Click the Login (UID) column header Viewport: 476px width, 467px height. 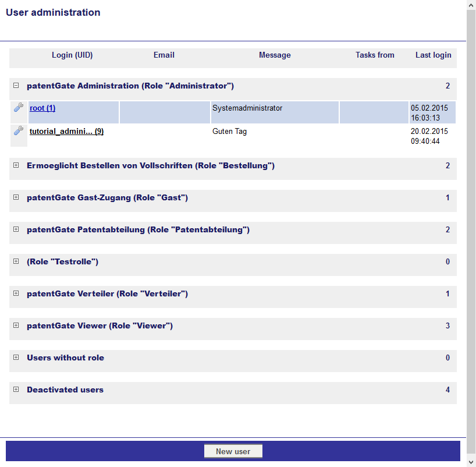(x=72, y=55)
